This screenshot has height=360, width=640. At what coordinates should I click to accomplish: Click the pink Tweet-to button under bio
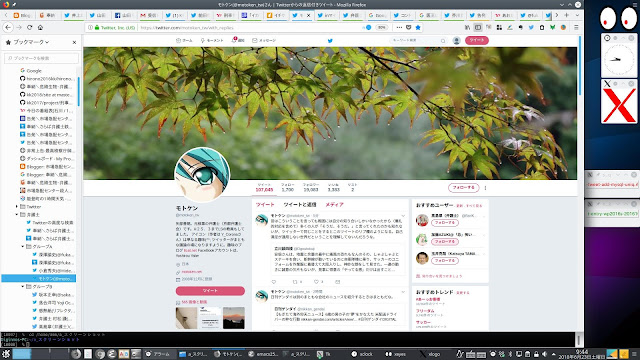pos(210,291)
